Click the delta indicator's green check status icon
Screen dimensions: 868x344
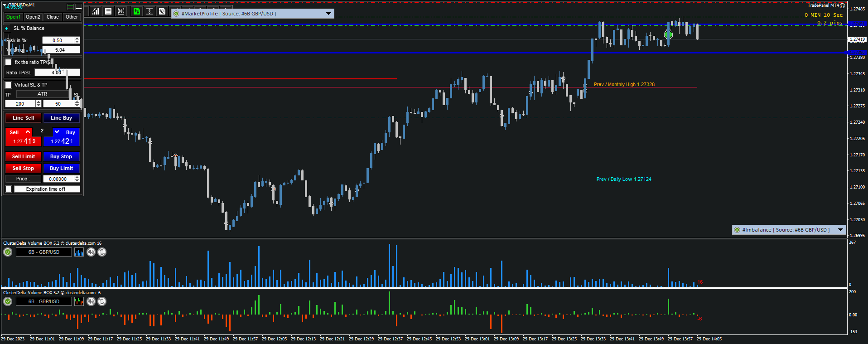click(x=8, y=301)
